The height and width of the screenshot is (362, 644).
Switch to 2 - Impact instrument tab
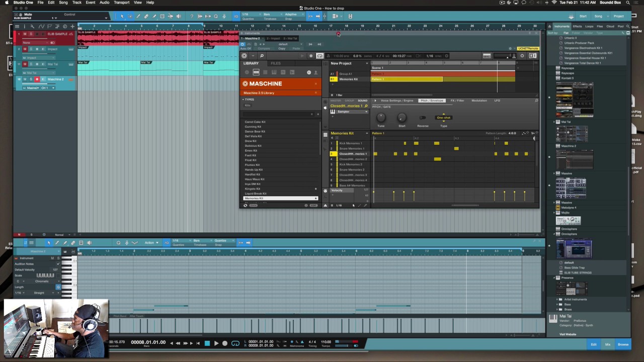tap(273, 38)
